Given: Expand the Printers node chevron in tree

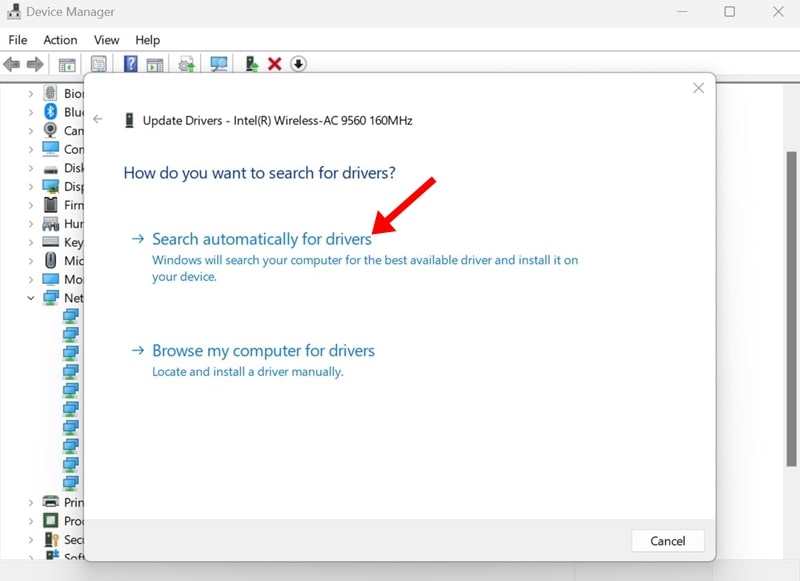Looking at the screenshot, I should (31, 502).
